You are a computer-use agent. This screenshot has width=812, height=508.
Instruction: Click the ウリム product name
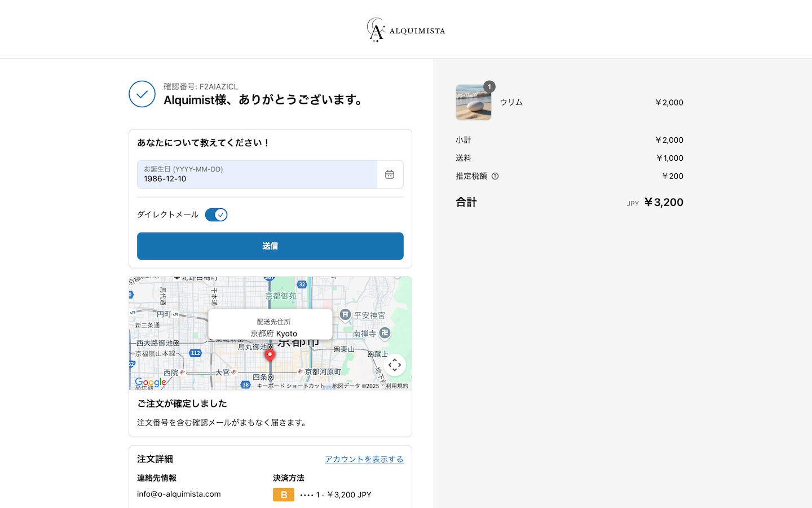pyautogui.click(x=511, y=102)
